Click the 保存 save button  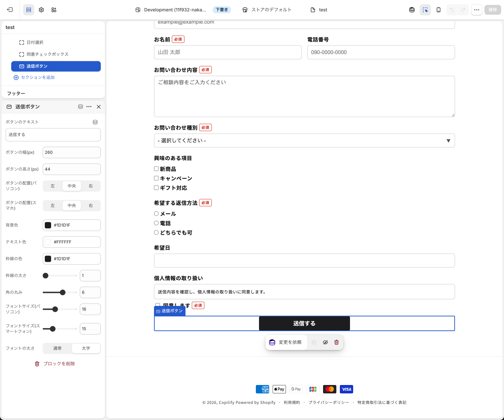pyautogui.click(x=493, y=10)
